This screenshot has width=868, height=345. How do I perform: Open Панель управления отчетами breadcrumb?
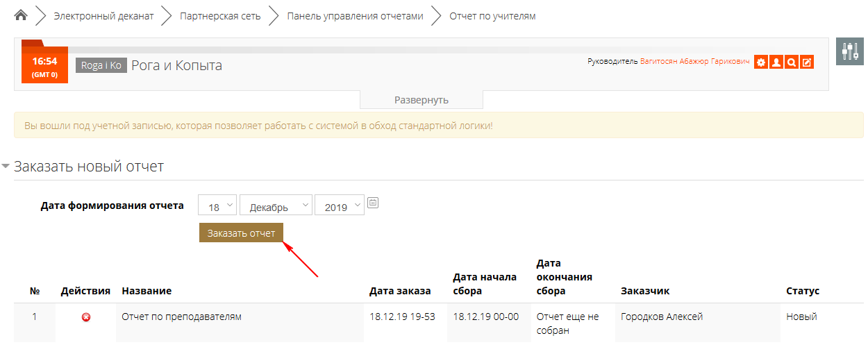click(x=355, y=16)
